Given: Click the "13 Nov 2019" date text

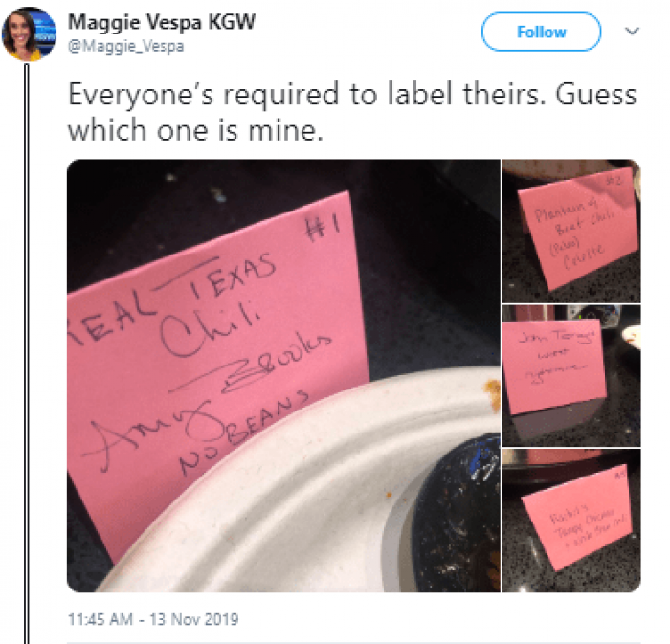Looking at the screenshot, I should (x=194, y=619).
